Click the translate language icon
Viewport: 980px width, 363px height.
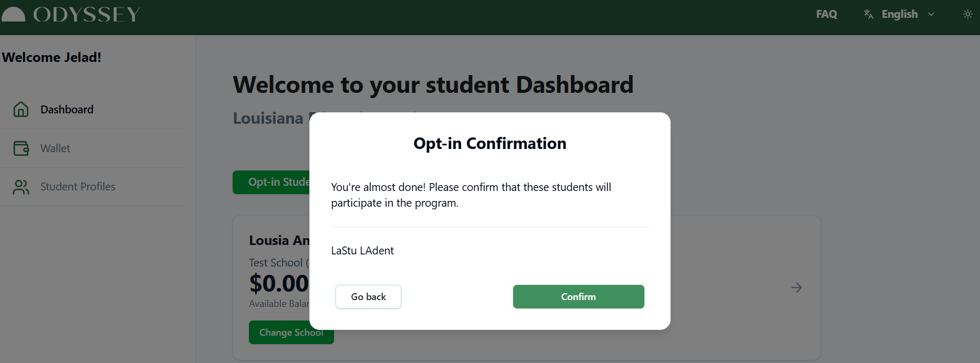coord(869,14)
